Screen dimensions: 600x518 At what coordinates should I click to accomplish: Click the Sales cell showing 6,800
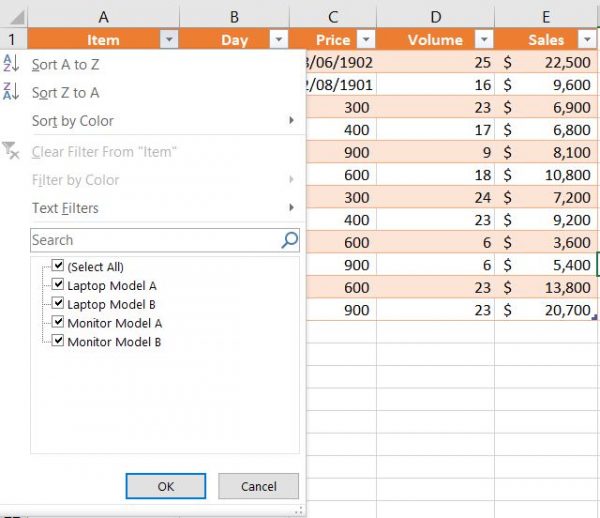[546, 130]
